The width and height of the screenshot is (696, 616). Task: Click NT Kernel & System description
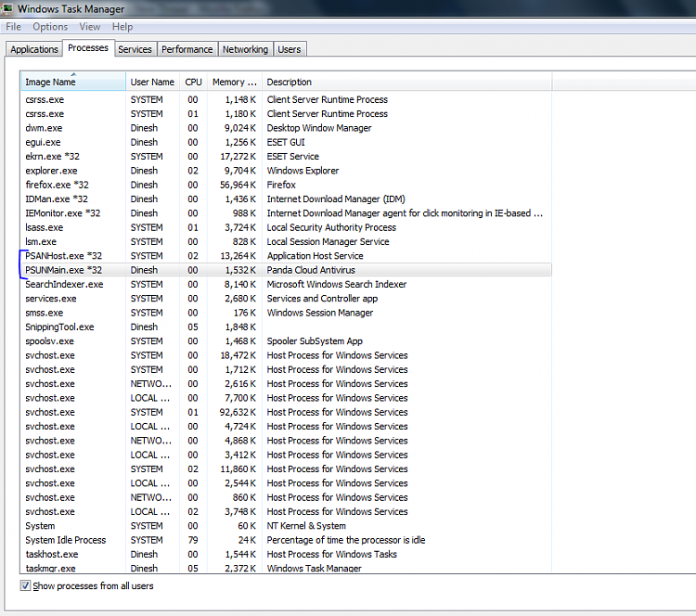(x=306, y=525)
